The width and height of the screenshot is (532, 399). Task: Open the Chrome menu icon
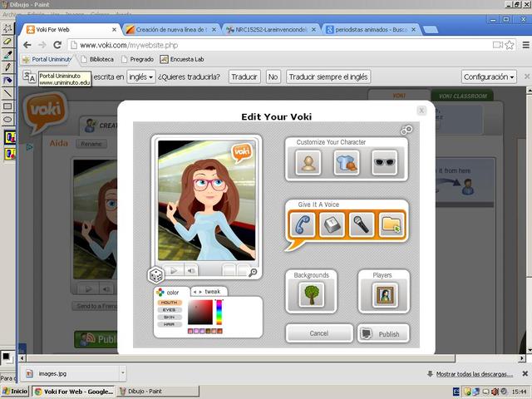[525, 45]
